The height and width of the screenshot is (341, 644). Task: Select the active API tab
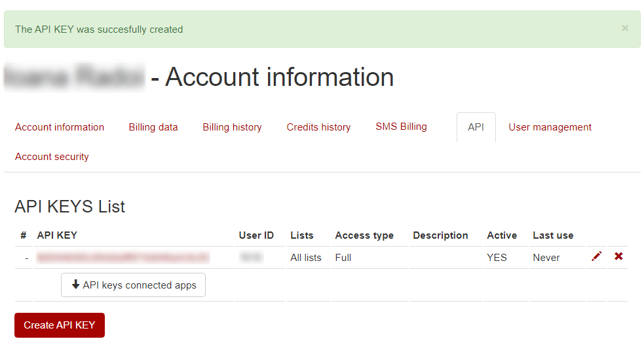point(476,127)
